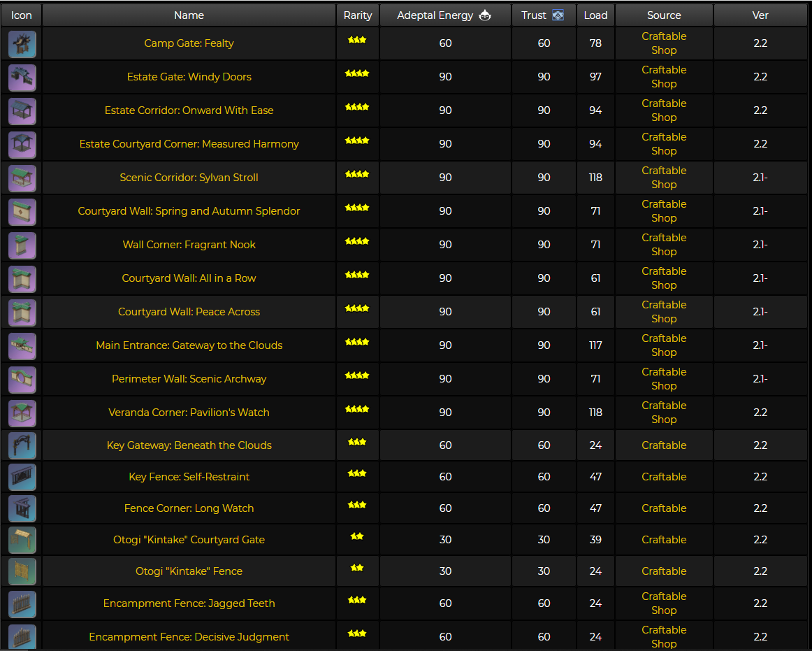Click the Scenic Corridor: Sylvan Stroll icon

click(22, 178)
